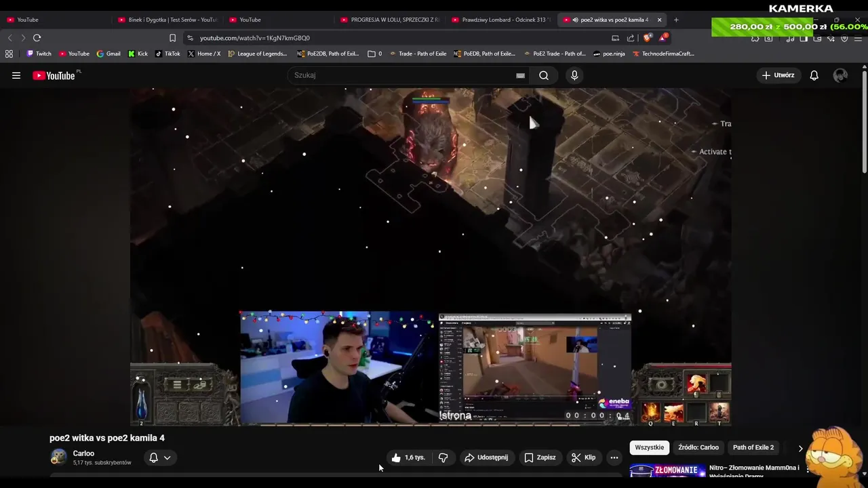Open the on-screen keyboard icon in search box
This screenshot has height=488, width=868.
coord(520,75)
